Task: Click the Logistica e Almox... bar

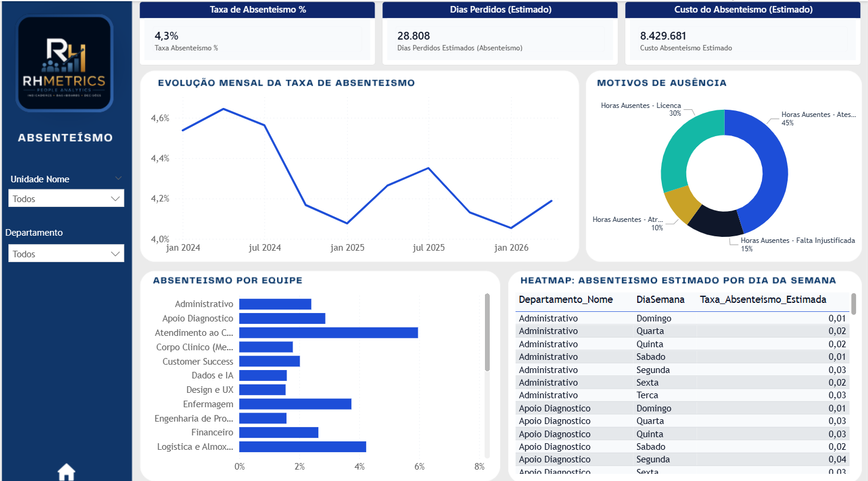Action: 303,447
